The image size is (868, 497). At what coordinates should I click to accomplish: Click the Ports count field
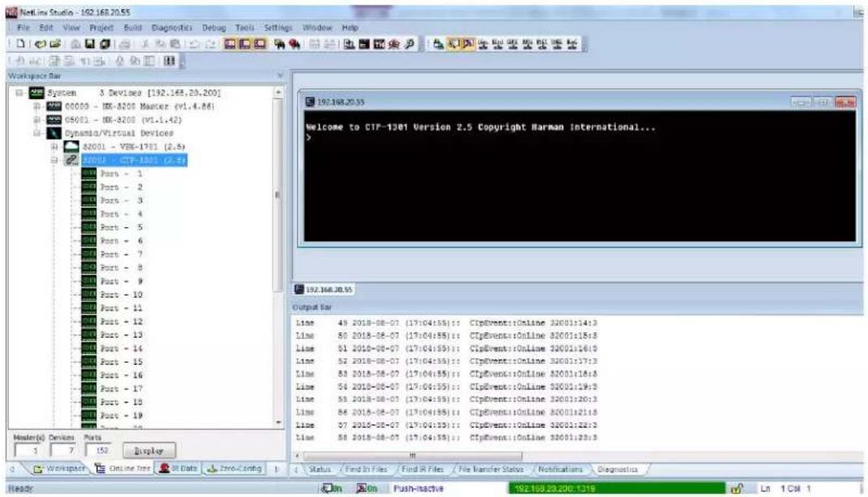(x=98, y=451)
